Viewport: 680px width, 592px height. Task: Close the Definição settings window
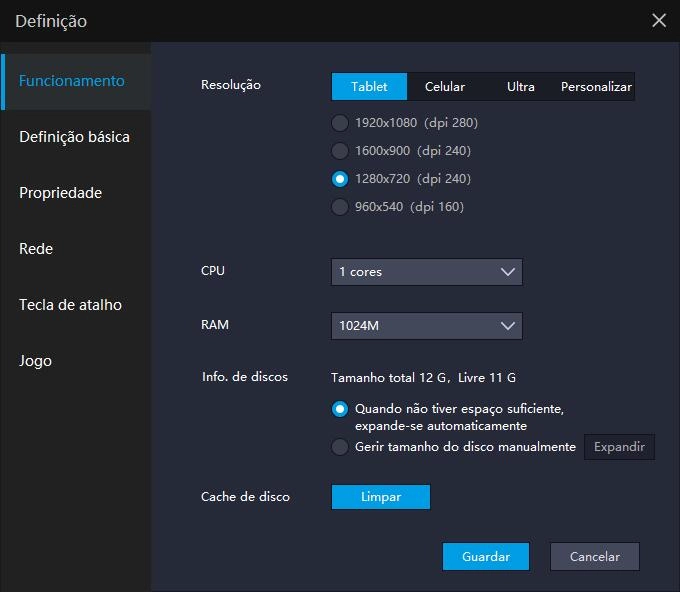click(658, 21)
